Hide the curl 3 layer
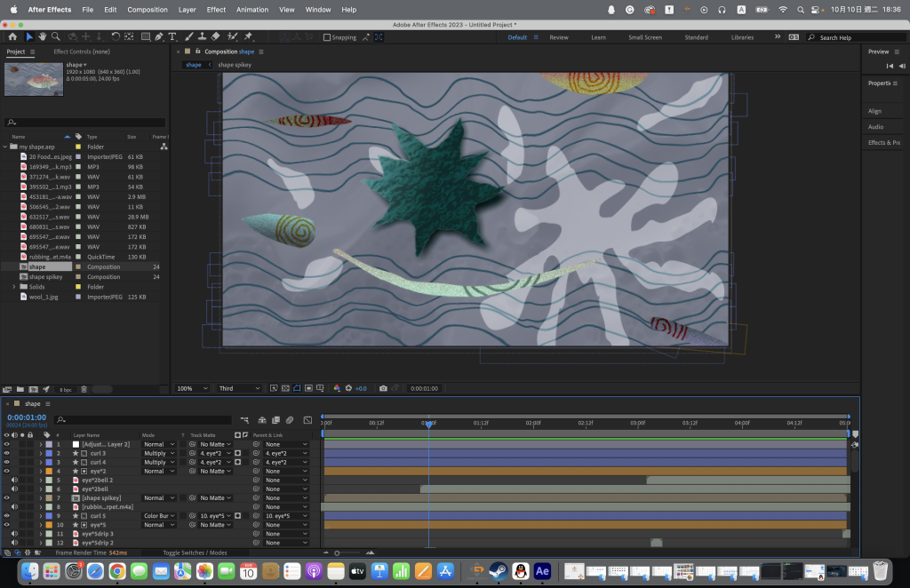The image size is (910, 588). coord(6,453)
